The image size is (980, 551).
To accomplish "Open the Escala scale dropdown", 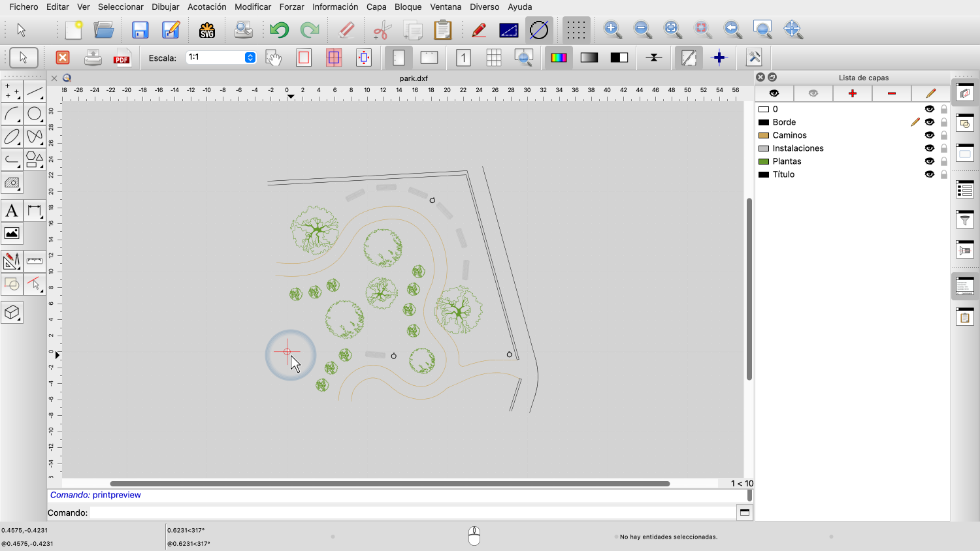I will click(250, 57).
